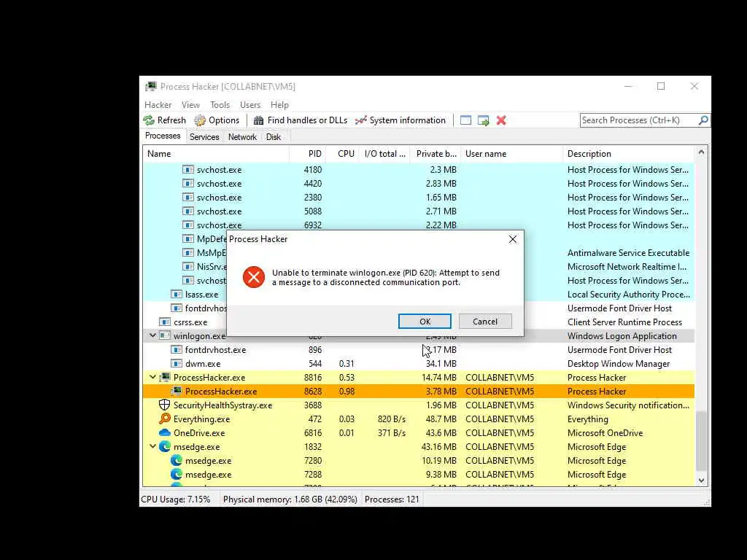
Task: Click the Physical memory status entry
Action: click(290, 499)
